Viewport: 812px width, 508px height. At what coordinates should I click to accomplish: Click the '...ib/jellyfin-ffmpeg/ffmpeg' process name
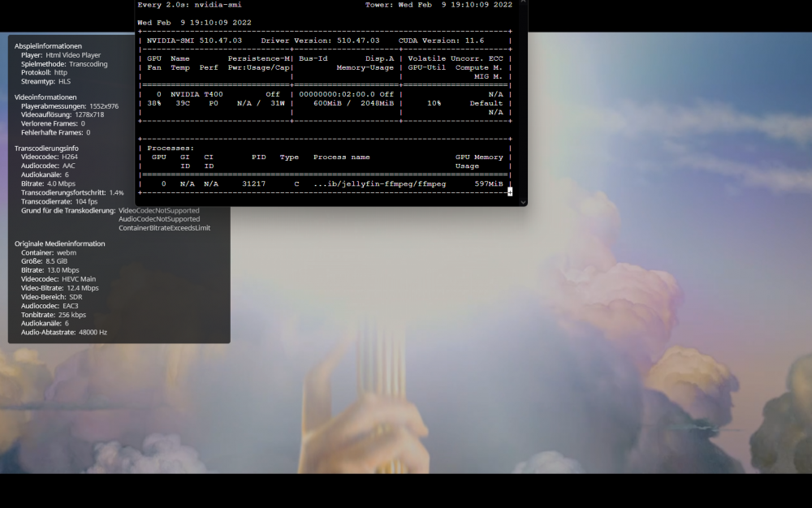[x=379, y=183]
